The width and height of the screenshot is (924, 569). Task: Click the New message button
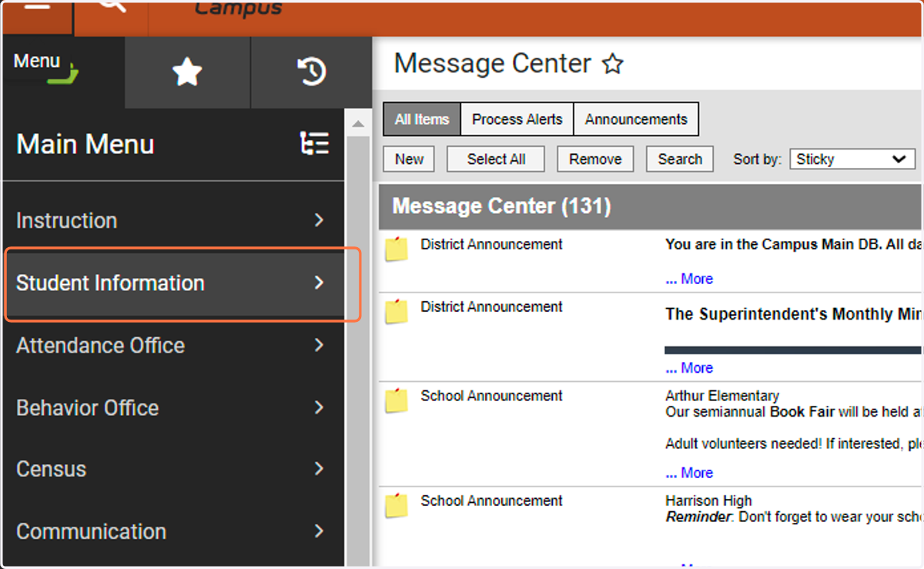click(409, 159)
